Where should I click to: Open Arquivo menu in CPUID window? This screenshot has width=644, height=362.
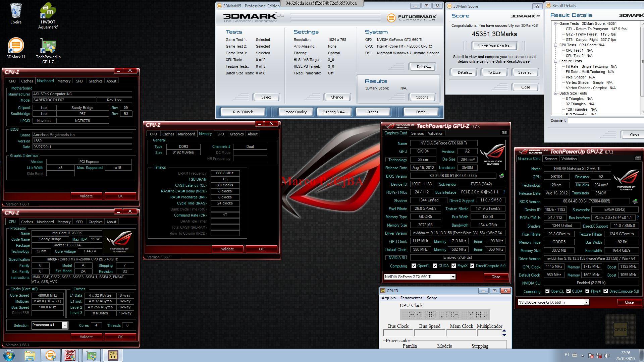(x=388, y=298)
